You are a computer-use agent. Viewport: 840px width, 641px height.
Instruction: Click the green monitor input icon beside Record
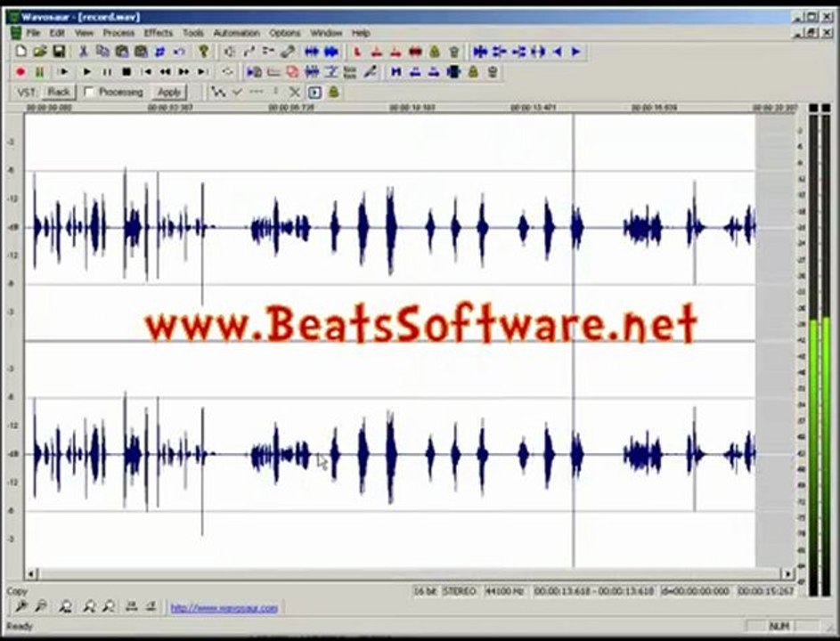point(40,72)
